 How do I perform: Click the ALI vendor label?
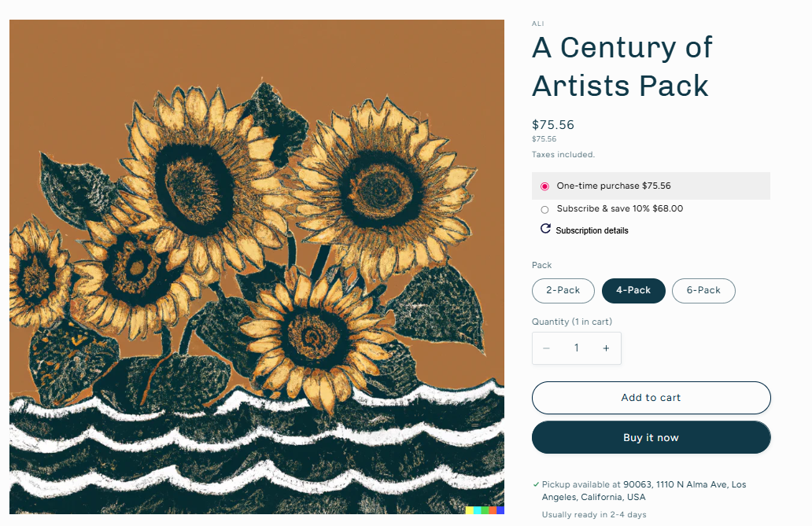pos(537,24)
